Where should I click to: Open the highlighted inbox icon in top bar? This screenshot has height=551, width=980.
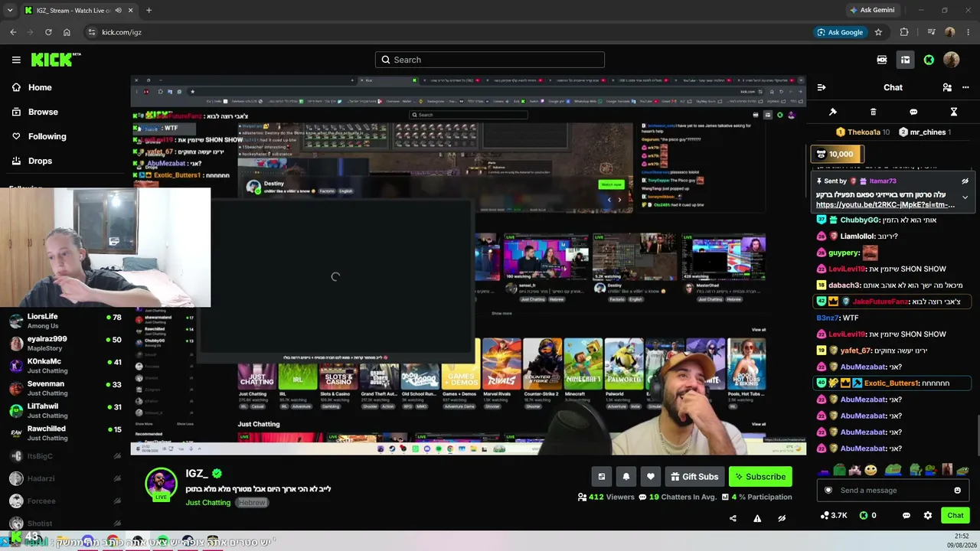(905, 60)
